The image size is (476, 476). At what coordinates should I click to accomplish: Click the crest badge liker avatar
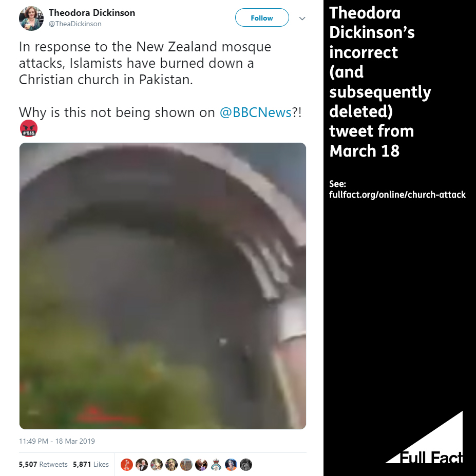(216, 465)
